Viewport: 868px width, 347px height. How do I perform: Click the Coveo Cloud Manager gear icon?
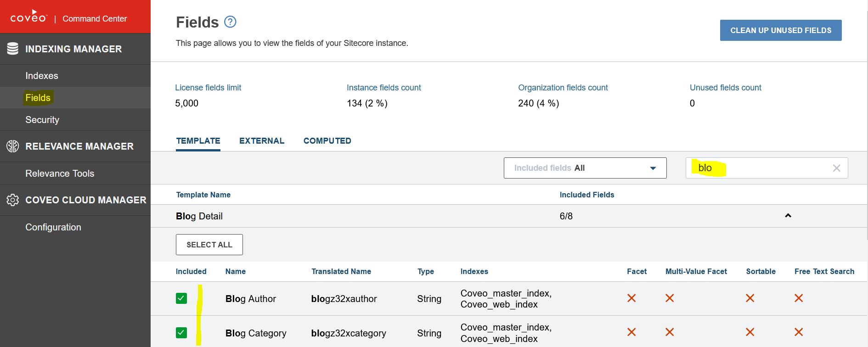[x=13, y=200]
